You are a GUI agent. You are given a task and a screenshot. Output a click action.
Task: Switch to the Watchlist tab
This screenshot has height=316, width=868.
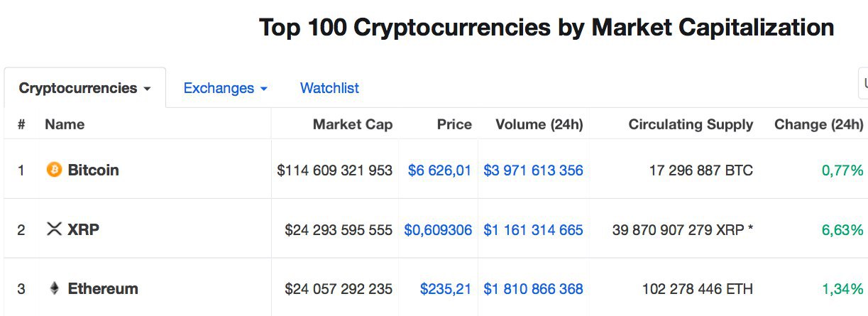pos(329,88)
